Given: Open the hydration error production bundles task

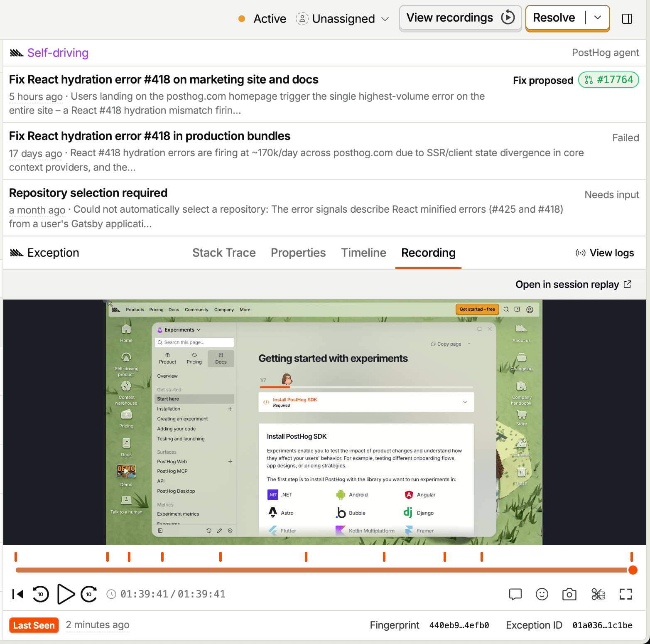Looking at the screenshot, I should [150, 136].
